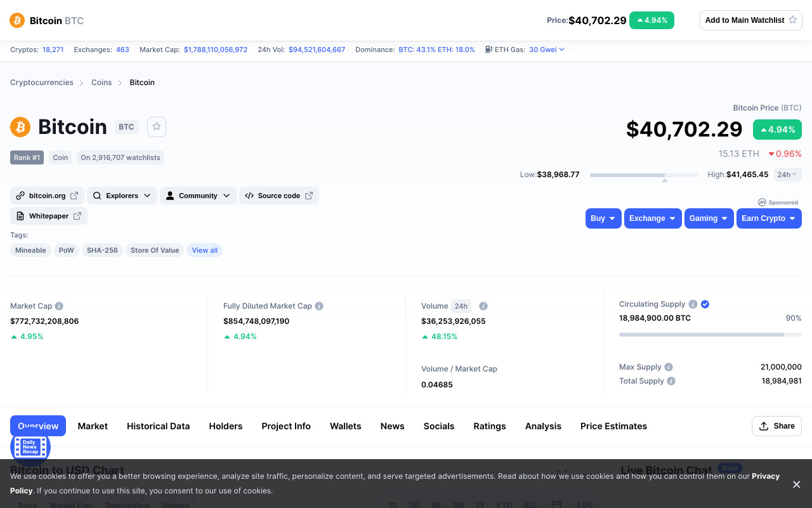The height and width of the screenshot is (508, 812).
Task: Click Coins in the breadcrumb
Action: coord(101,83)
